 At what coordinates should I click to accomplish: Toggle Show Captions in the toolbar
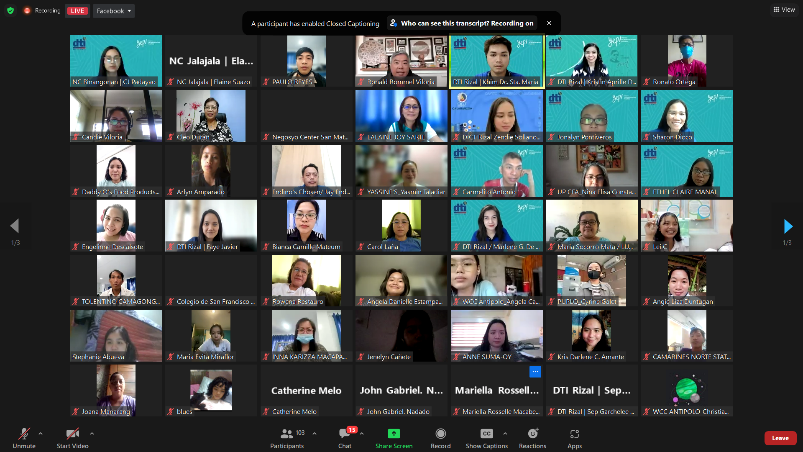coord(486,436)
